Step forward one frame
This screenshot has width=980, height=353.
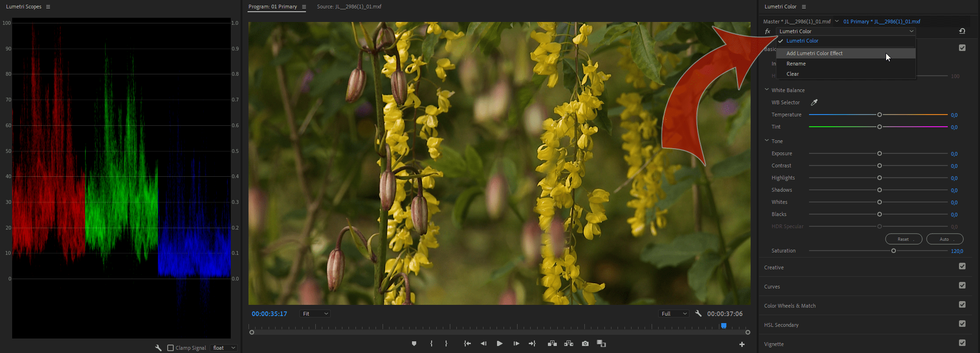click(516, 344)
